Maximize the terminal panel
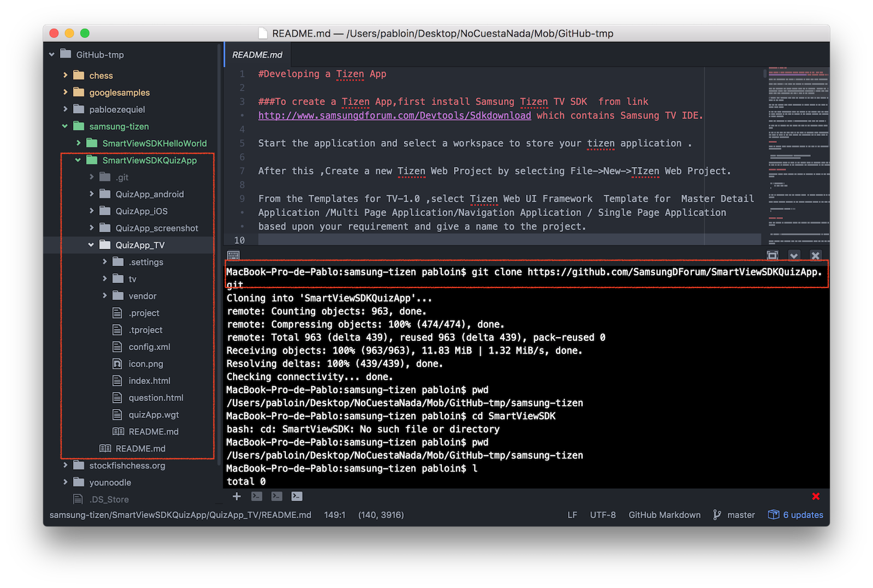The width and height of the screenshot is (873, 588). click(773, 255)
